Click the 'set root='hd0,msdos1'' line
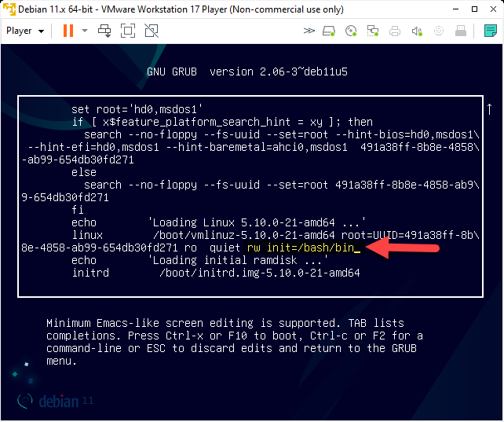The image size is (504, 422). pos(137,109)
